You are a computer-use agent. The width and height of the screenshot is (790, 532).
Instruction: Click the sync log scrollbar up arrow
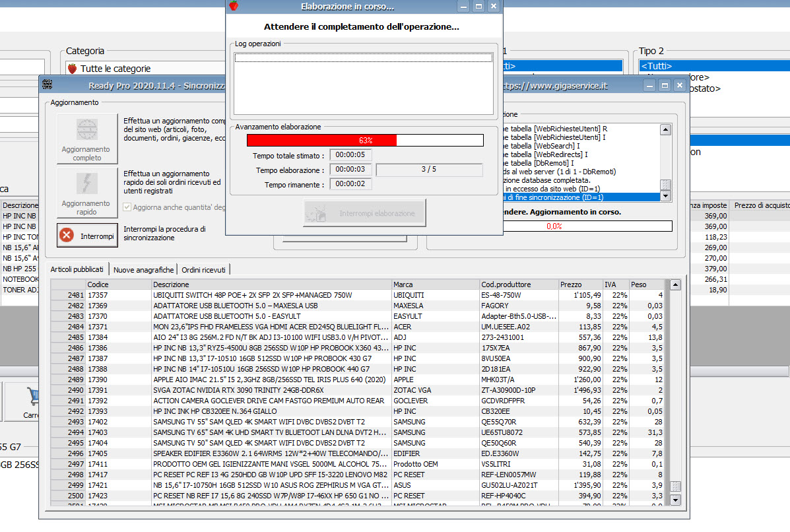point(665,129)
